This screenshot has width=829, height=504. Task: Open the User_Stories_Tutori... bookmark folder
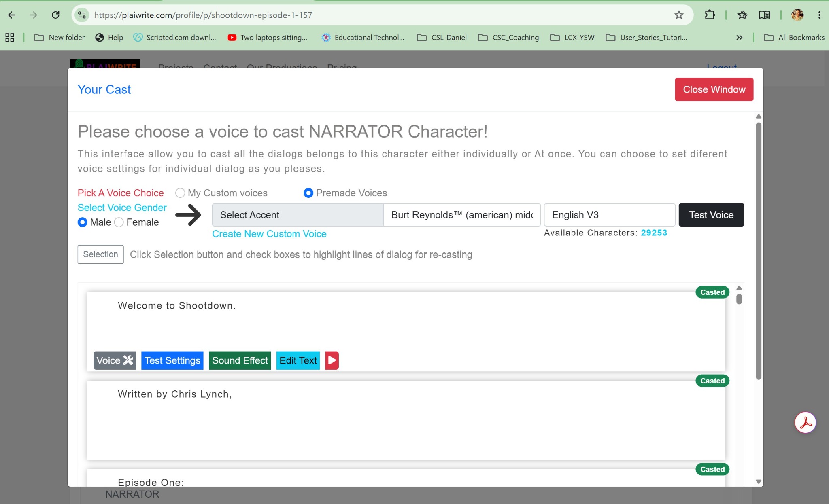[x=646, y=38]
